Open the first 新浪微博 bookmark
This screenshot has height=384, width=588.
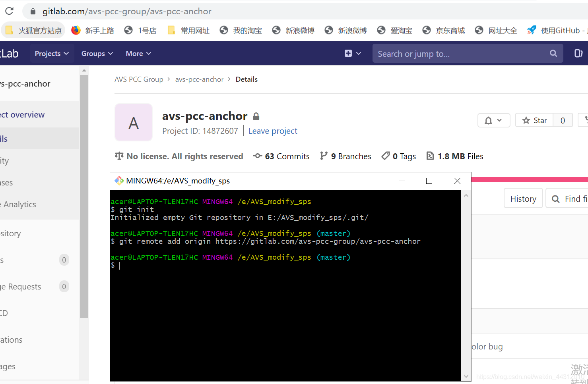293,31
